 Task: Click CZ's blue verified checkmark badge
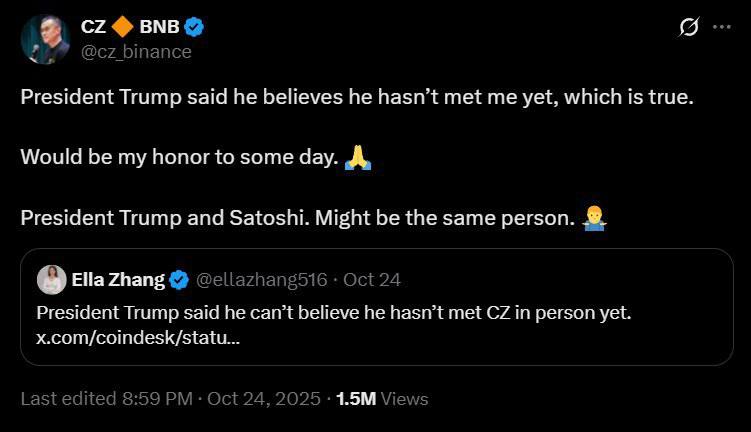[198, 27]
